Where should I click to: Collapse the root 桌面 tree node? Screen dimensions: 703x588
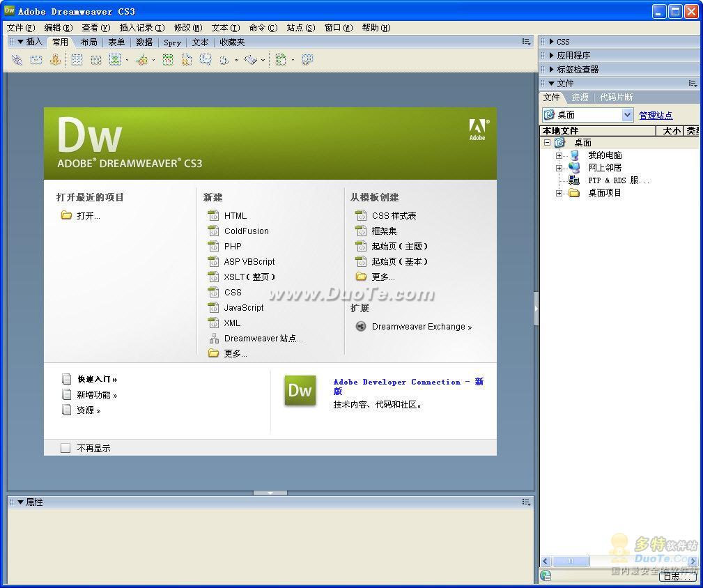547,143
